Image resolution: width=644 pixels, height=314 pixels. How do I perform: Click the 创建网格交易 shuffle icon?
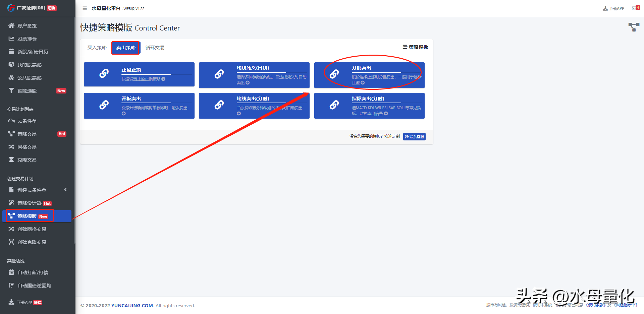(x=11, y=229)
